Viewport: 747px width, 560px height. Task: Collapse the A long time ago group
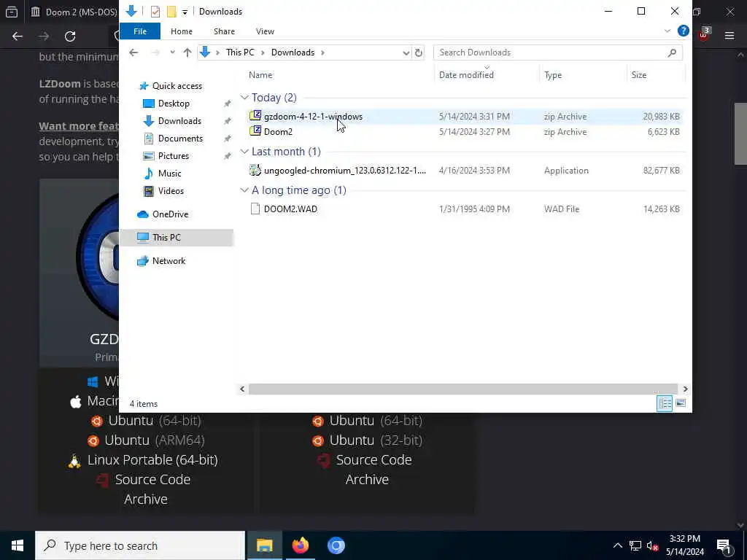click(x=244, y=190)
